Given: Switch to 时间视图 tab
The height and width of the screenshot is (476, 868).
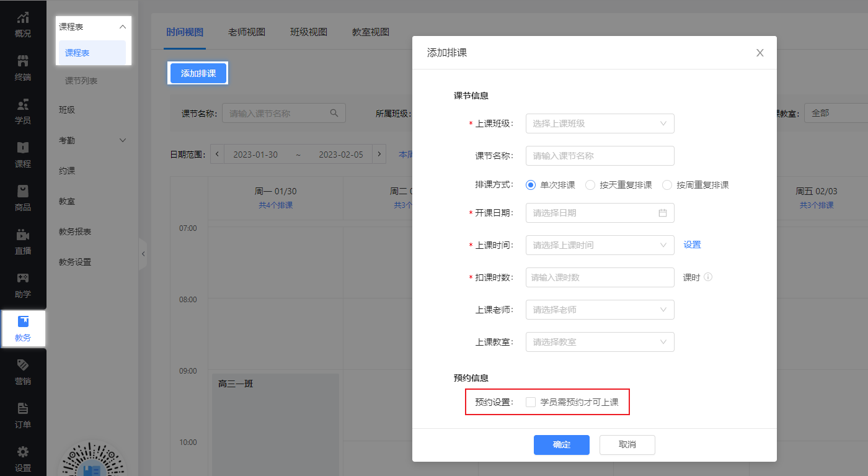Looking at the screenshot, I should point(185,32).
